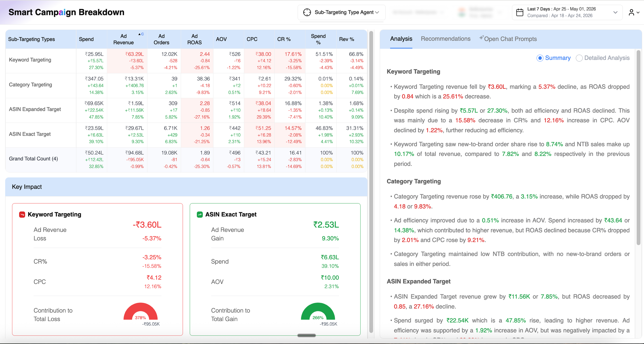Screen dimensions: 644x344
Task: Open the user profile icon menu
Action: (631, 12)
